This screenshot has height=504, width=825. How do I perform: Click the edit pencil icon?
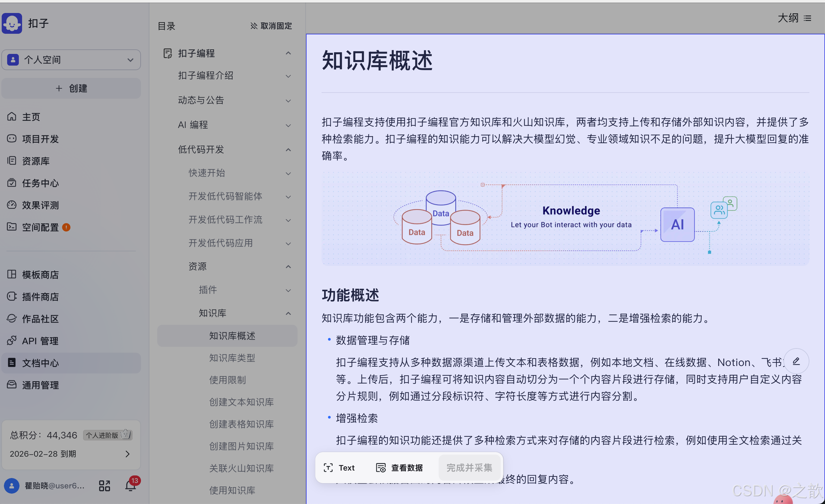pos(796,361)
